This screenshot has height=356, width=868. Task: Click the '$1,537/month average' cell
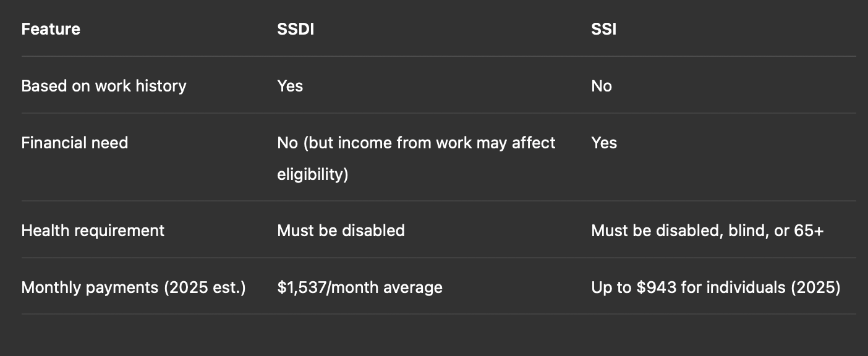tap(360, 287)
